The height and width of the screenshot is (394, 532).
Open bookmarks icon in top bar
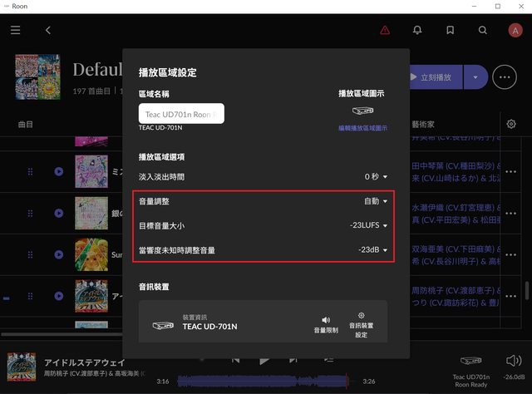(x=450, y=30)
